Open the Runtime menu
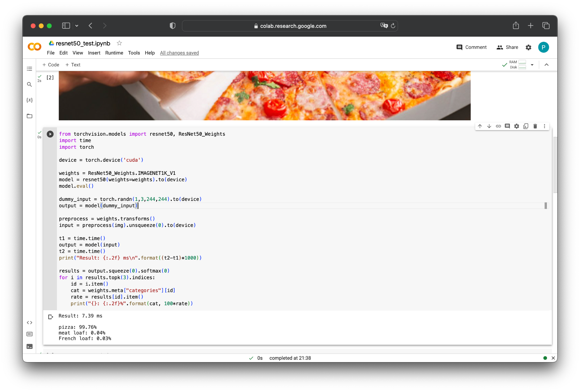This screenshot has width=580, height=392. point(114,53)
